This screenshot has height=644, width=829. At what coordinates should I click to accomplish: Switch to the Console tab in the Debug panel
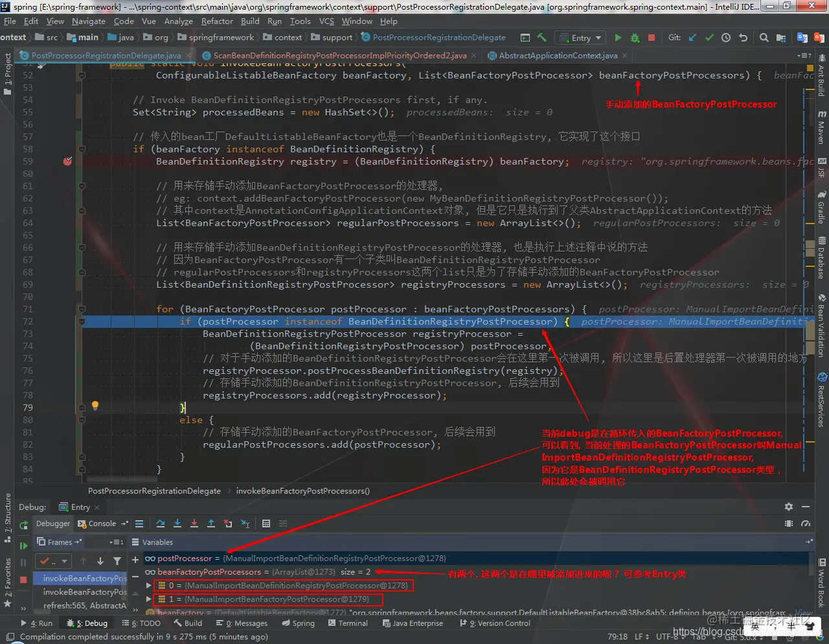click(x=102, y=523)
